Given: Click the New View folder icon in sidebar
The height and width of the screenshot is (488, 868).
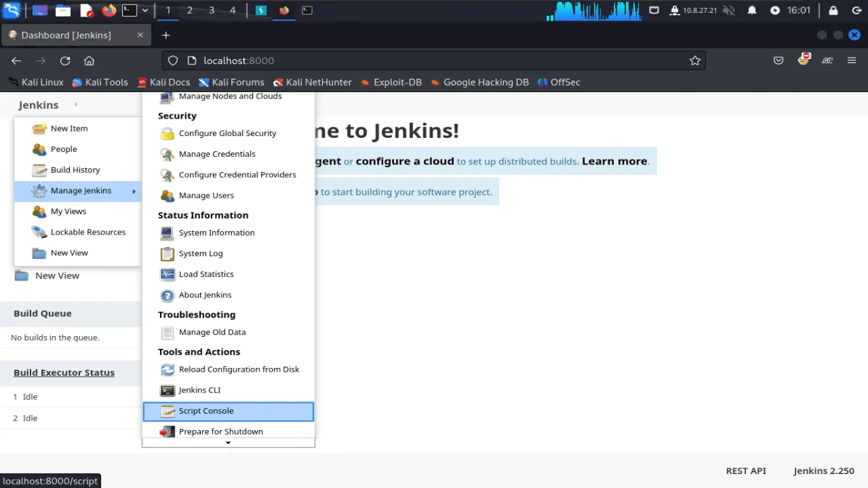Looking at the screenshot, I should 22,276.
